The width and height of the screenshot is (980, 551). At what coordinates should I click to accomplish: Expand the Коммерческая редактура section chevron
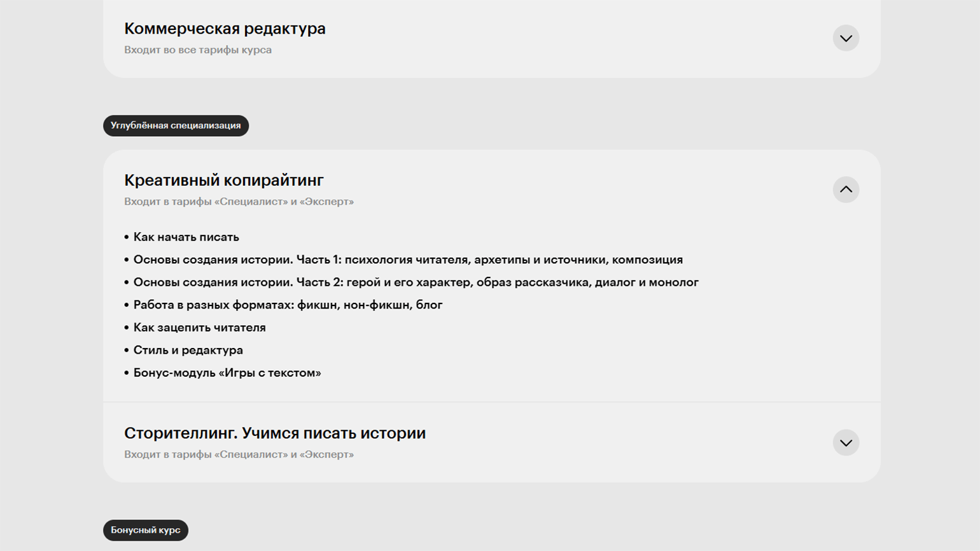click(x=846, y=38)
